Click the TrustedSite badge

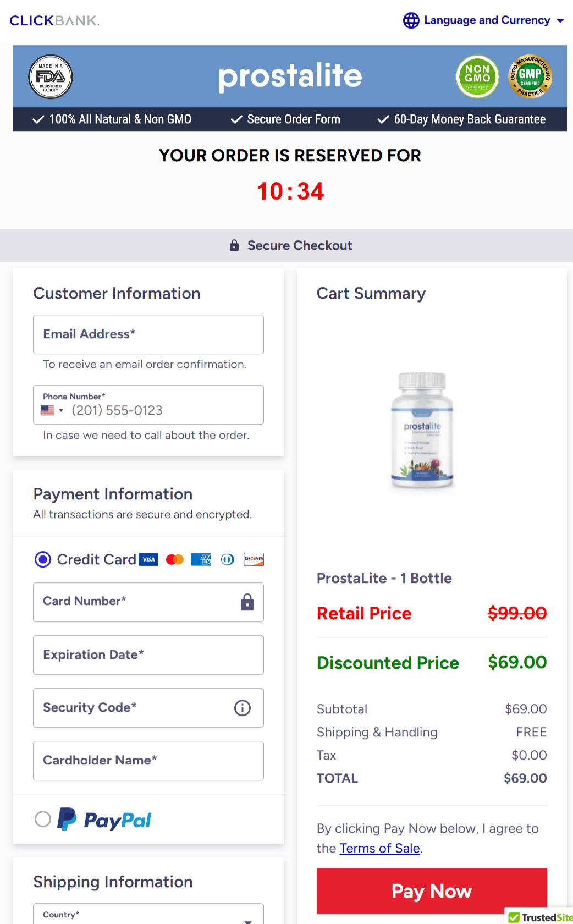pyautogui.click(x=540, y=916)
